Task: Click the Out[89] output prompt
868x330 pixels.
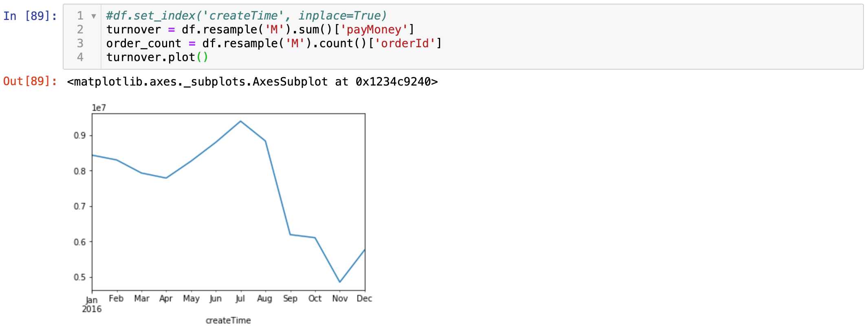Action: point(30,81)
